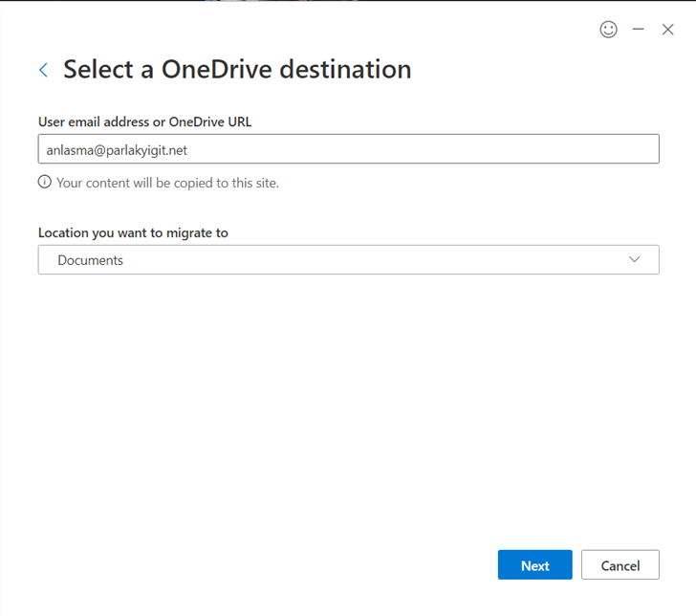Screen dimensions: 696x616
Task: Focus the user email address input field
Action: (x=348, y=149)
